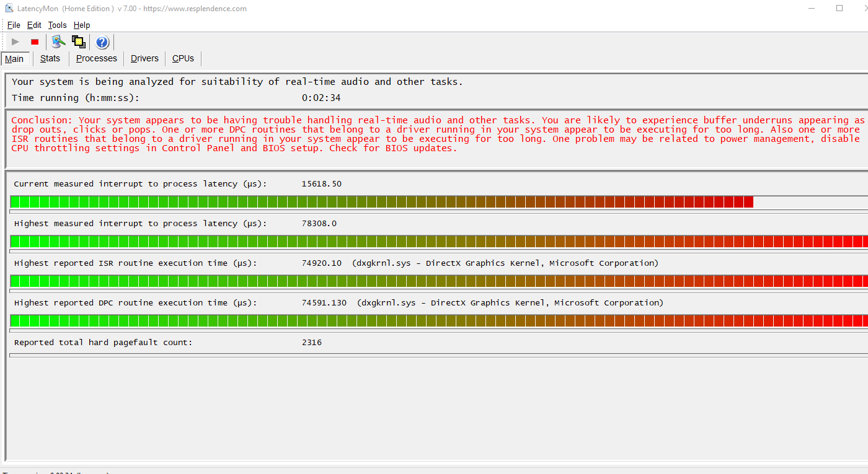
Task: Click the 'Your system is being analyzed' message
Action: click(x=237, y=82)
